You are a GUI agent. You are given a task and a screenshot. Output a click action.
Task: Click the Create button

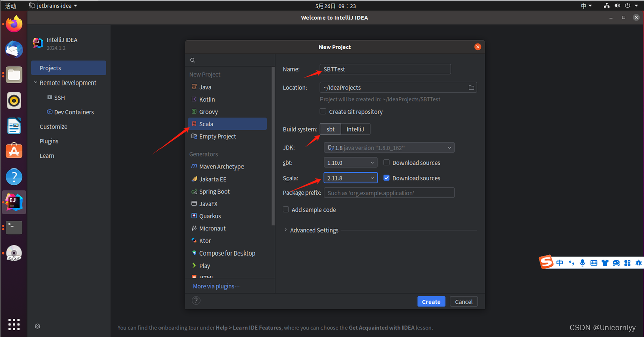[x=431, y=302]
